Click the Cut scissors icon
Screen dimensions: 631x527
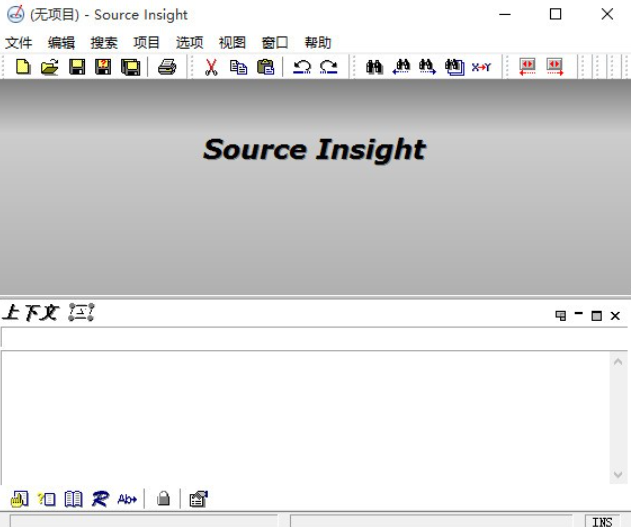coord(211,67)
